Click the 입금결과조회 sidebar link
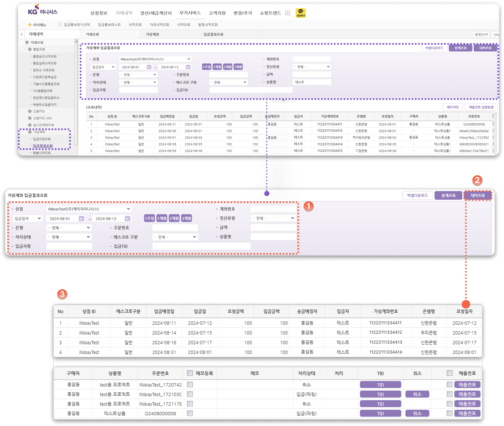This screenshot has width=504, height=426. [43, 146]
